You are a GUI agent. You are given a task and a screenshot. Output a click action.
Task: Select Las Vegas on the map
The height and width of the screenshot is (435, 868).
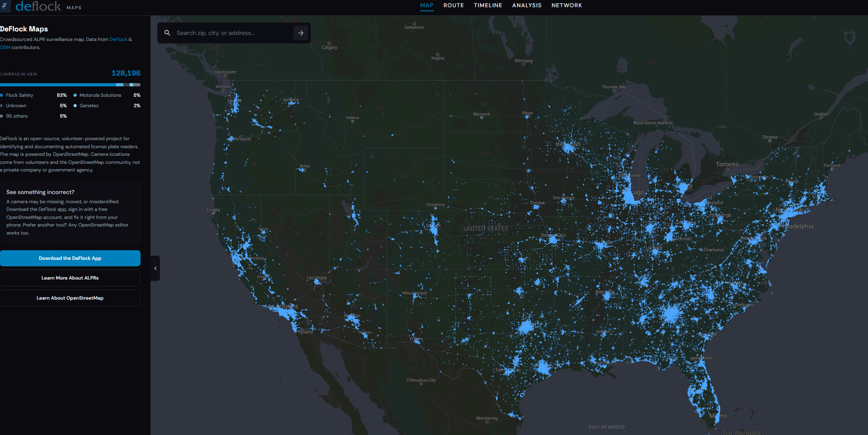317,278
